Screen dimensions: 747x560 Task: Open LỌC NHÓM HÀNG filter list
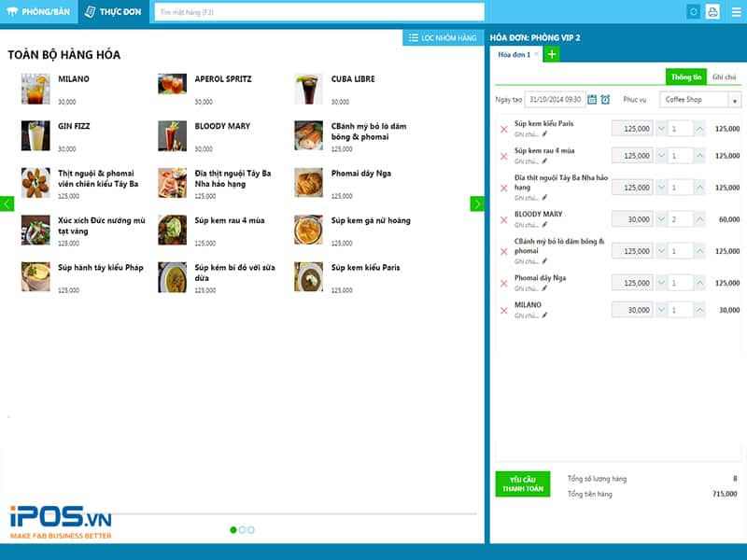click(443, 37)
